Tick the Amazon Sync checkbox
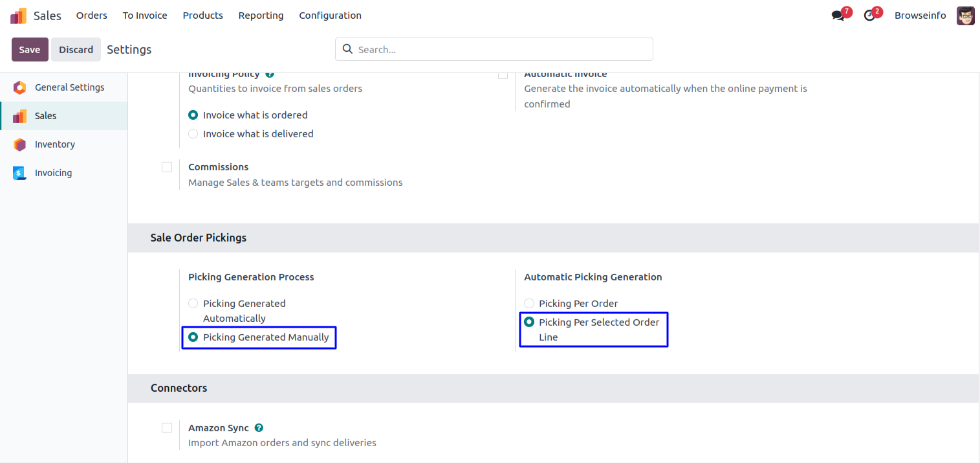Screen dimensions: 980x463 [x=167, y=428]
